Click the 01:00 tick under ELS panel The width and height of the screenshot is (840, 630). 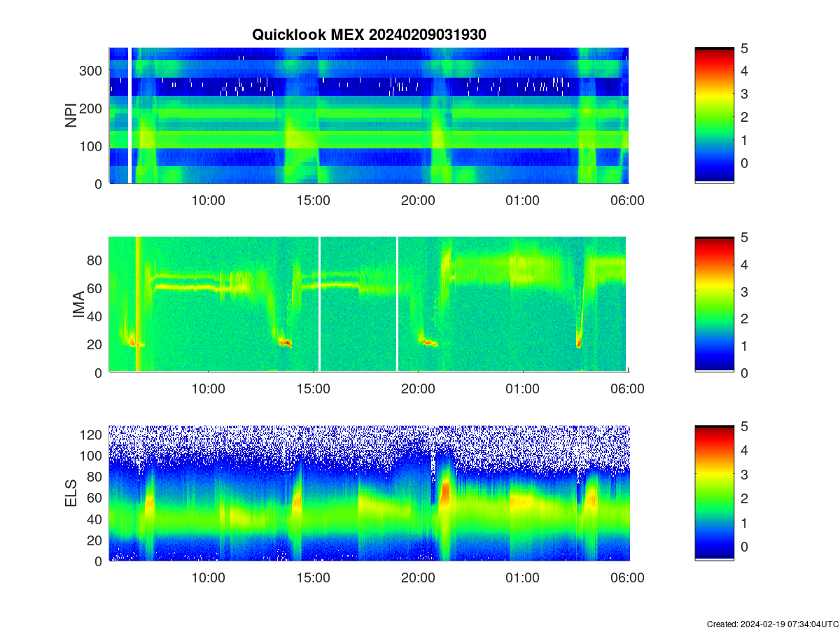(x=523, y=578)
